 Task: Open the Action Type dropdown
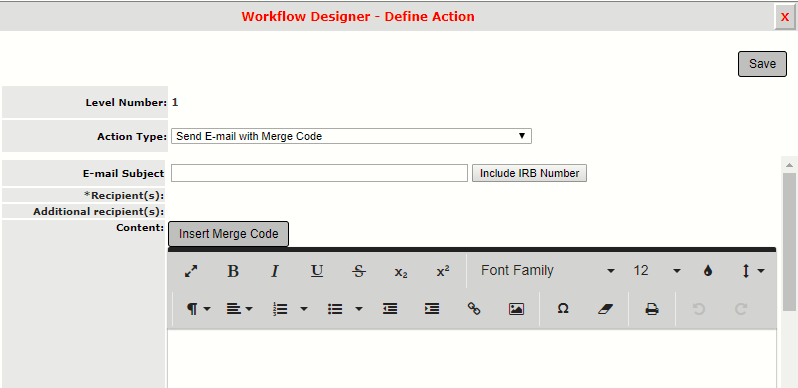(351, 136)
